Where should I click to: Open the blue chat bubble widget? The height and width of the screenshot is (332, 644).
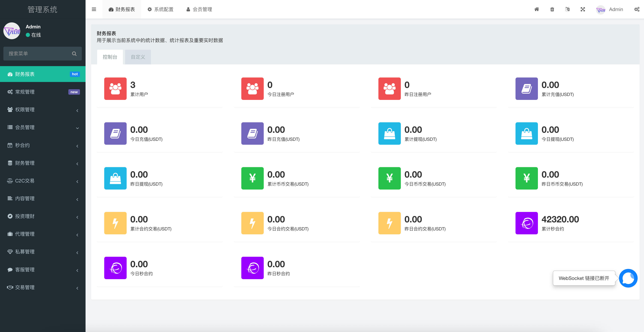point(628,278)
